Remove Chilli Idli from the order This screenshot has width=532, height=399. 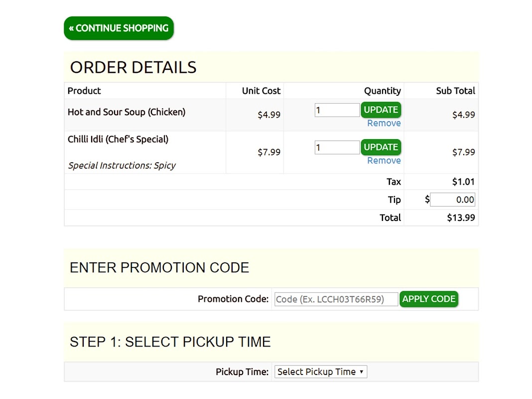click(384, 161)
